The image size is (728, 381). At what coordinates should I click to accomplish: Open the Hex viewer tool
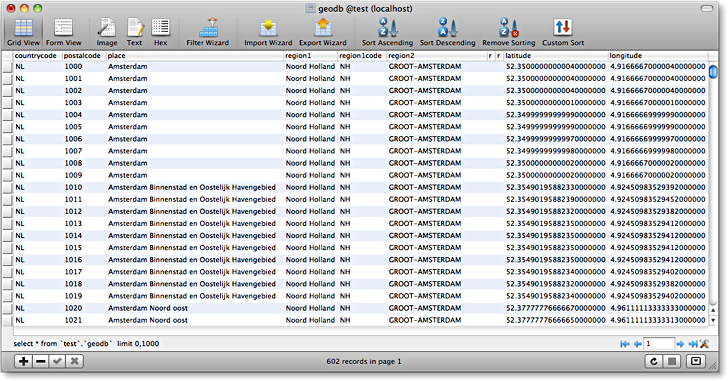pos(161,32)
